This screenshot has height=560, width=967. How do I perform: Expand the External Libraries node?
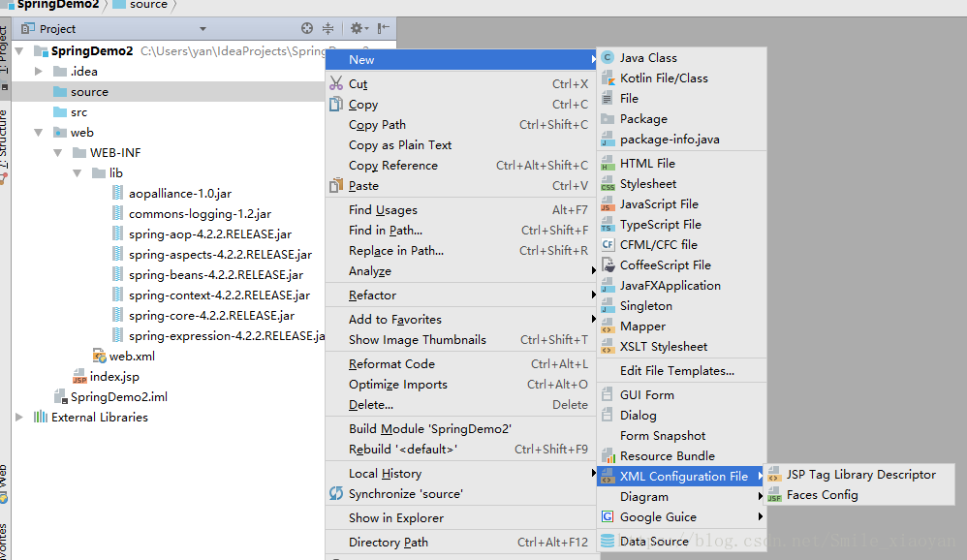(19, 417)
